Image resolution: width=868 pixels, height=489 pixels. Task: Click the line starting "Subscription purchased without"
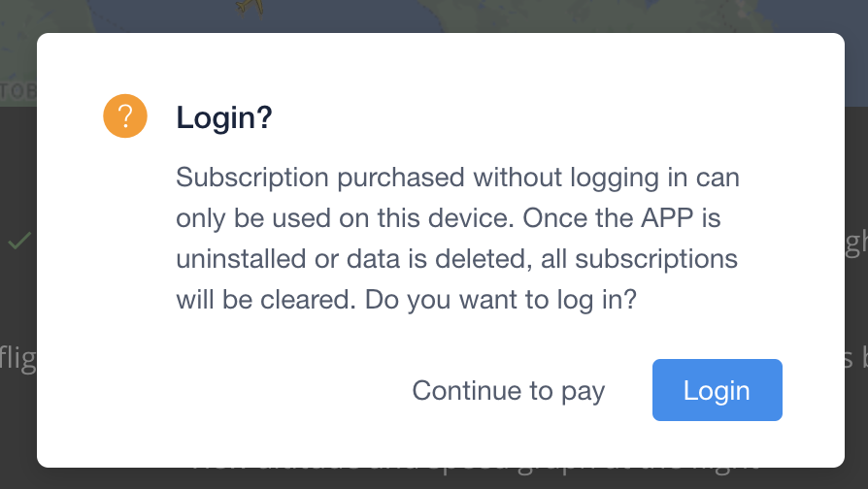pos(457,179)
